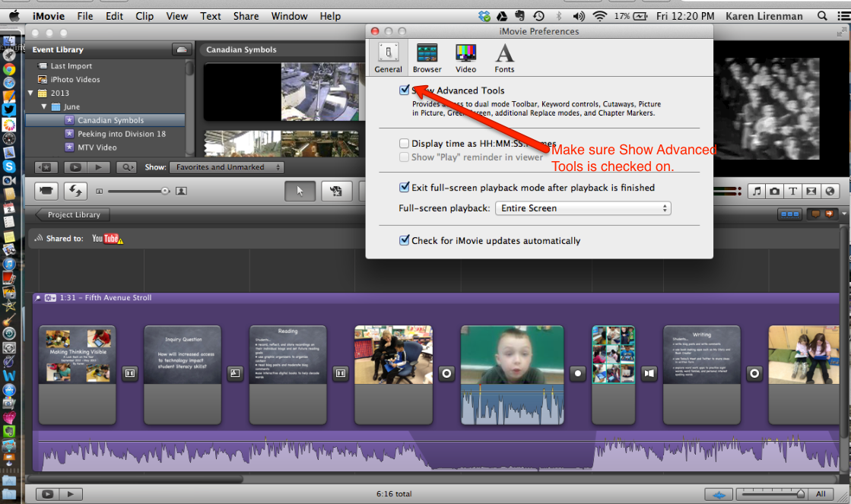Viewport: 851px width, 504px height.
Task: Play selected events from beginning
Action: point(99,168)
